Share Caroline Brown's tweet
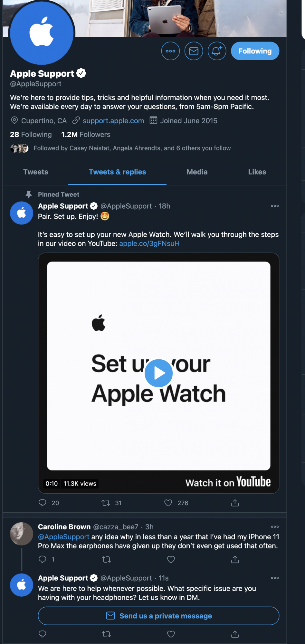The width and height of the screenshot is (305, 644). (x=235, y=559)
